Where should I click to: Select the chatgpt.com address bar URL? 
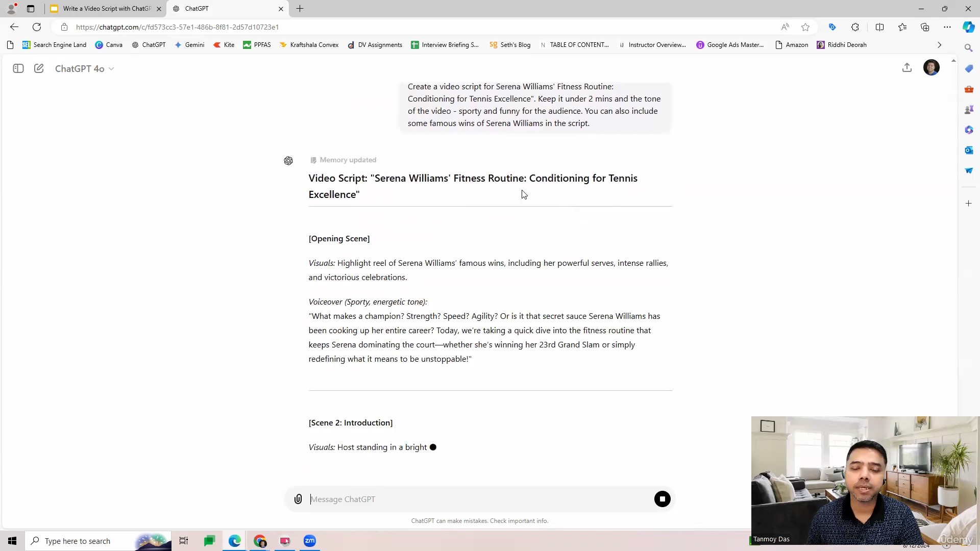coord(178,27)
